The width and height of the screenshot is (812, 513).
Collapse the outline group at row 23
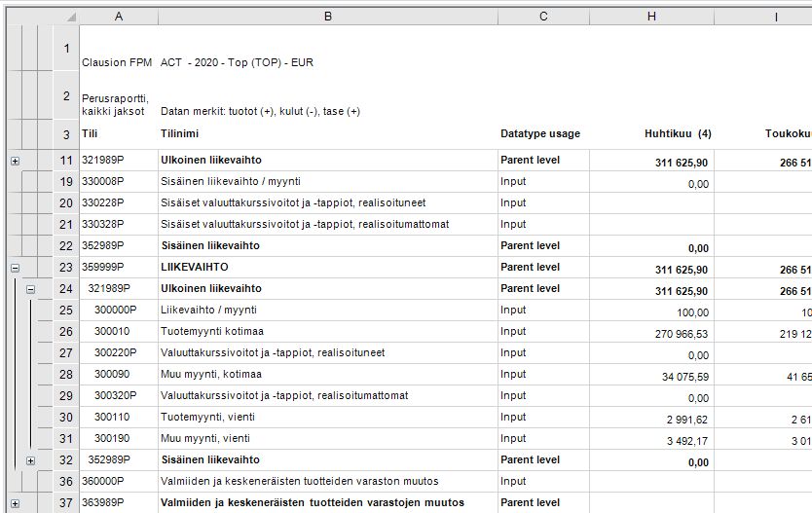coord(15,268)
